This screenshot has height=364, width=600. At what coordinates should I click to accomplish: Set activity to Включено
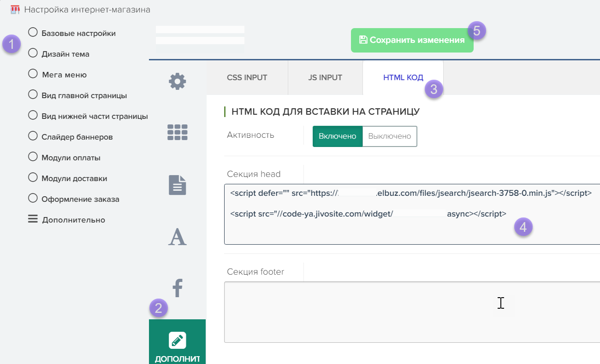(x=338, y=136)
